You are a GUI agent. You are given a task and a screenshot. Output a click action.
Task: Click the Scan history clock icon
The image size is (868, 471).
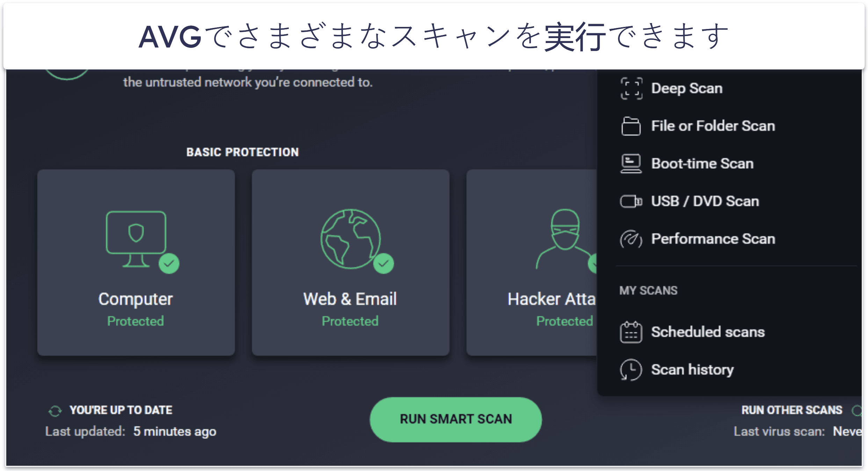pos(631,370)
